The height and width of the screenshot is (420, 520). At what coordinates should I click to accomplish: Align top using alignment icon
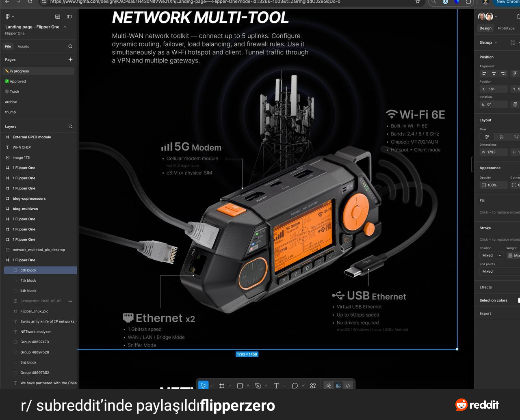coord(515,73)
